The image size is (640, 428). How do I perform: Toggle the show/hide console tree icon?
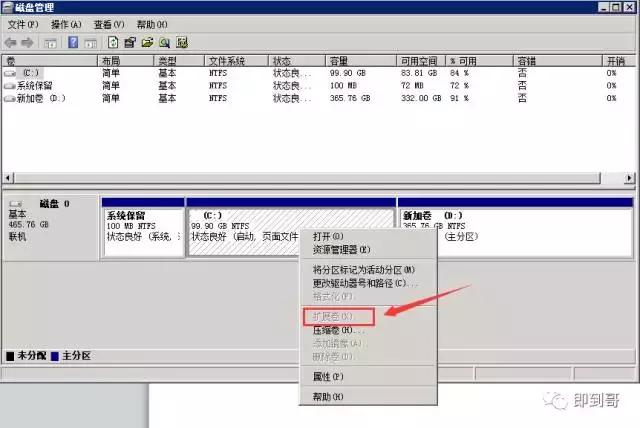50,42
